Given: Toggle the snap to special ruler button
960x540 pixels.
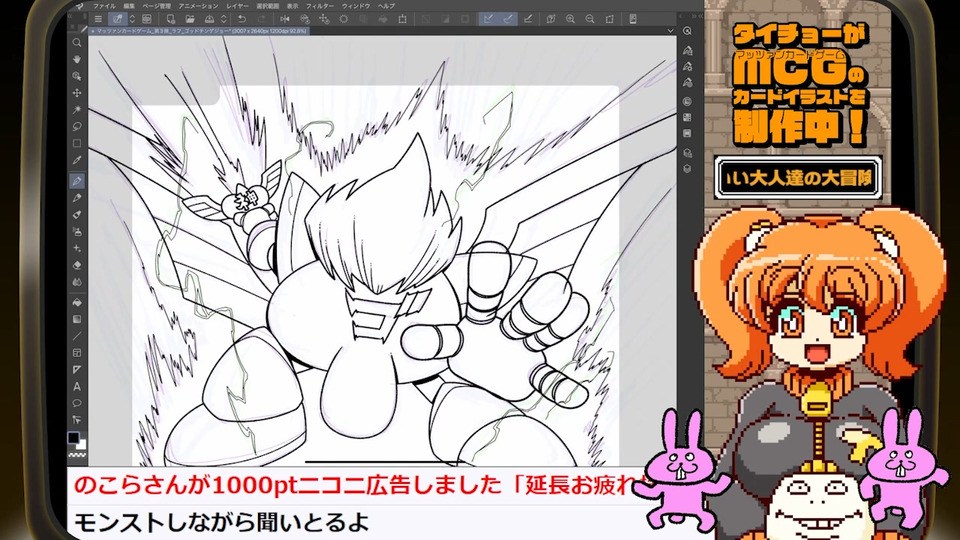Looking at the screenshot, I should coord(508,19).
